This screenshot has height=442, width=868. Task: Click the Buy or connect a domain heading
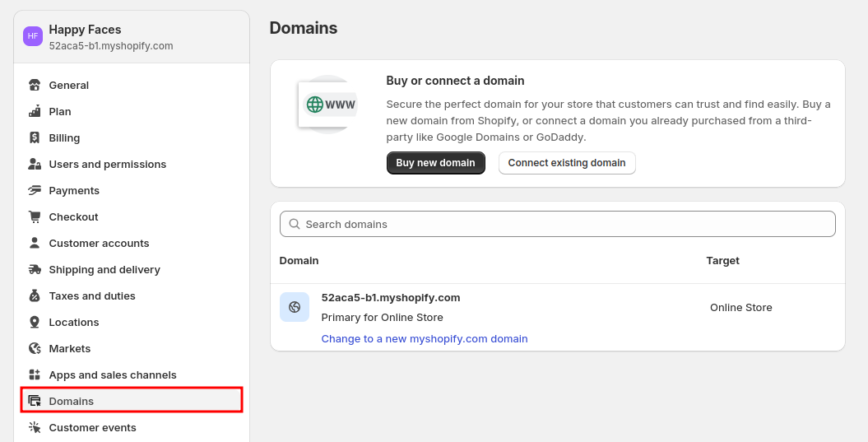click(x=456, y=81)
